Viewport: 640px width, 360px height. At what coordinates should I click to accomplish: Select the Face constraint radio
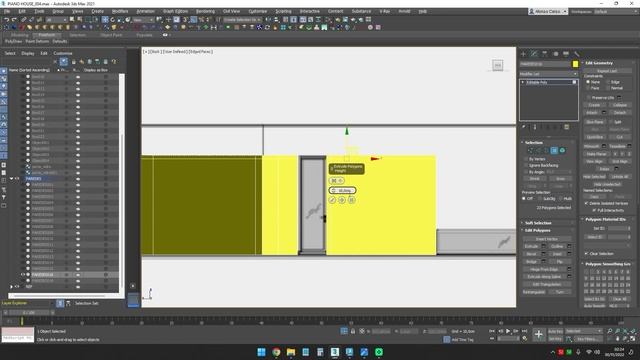coord(588,88)
